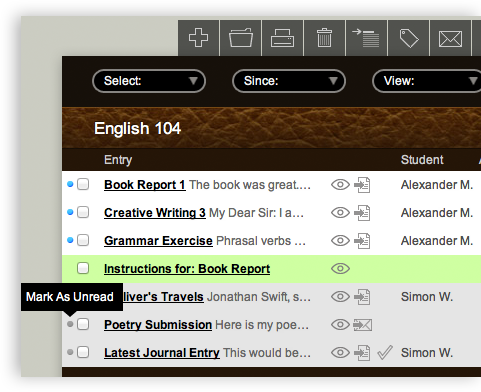The width and height of the screenshot is (481, 392).
Task: Click the tag toolbar icon
Action: pos(409,38)
